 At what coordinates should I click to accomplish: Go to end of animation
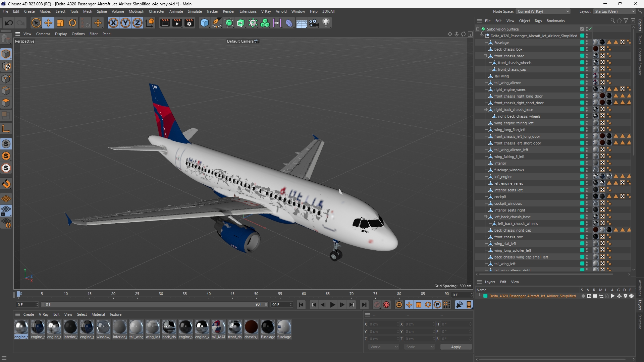pos(364,305)
